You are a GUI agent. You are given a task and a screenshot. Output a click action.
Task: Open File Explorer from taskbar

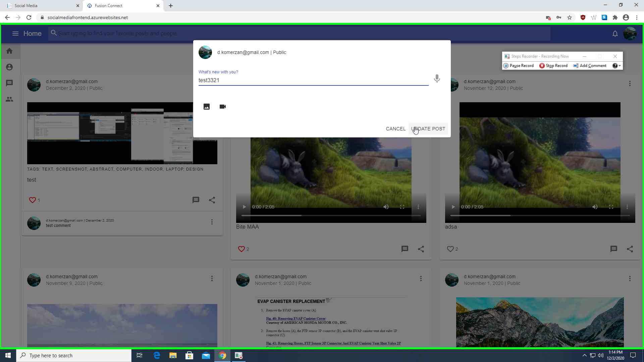tap(173, 355)
